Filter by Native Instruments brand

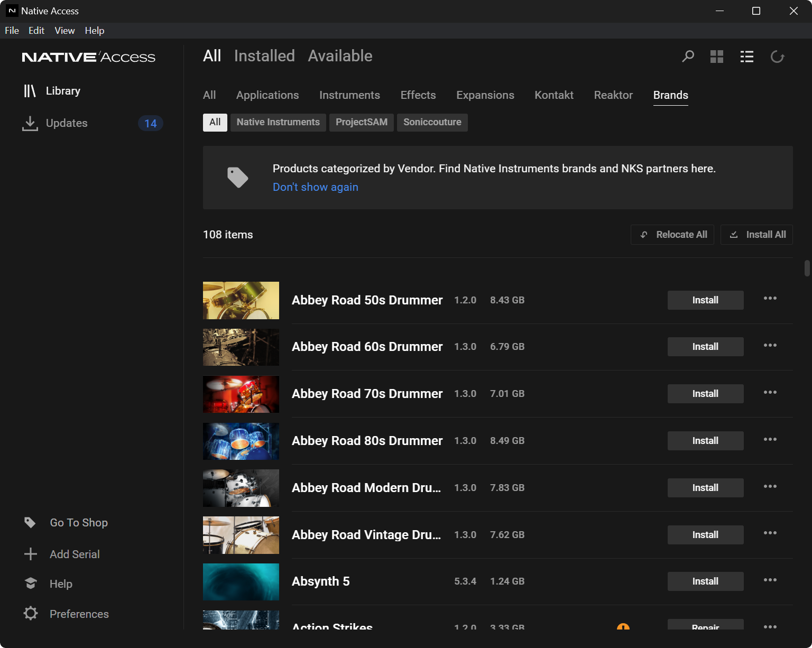tap(278, 122)
